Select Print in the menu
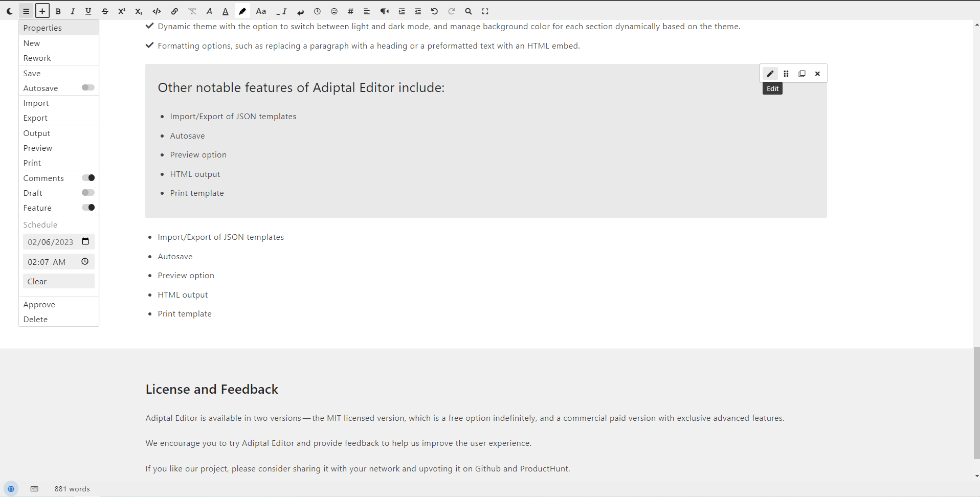This screenshot has width=980, height=497. click(59, 163)
